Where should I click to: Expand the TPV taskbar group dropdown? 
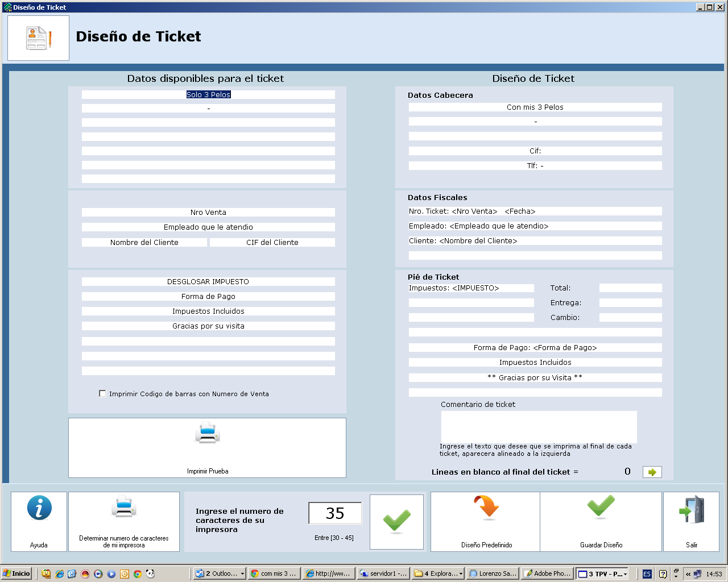coord(625,574)
